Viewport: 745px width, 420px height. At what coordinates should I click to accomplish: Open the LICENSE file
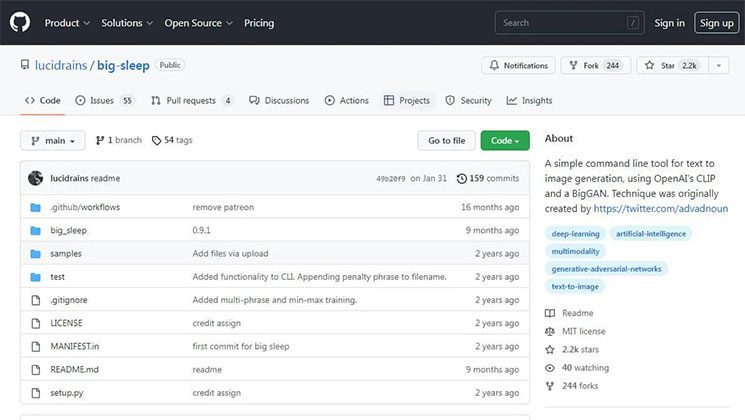[67, 323]
